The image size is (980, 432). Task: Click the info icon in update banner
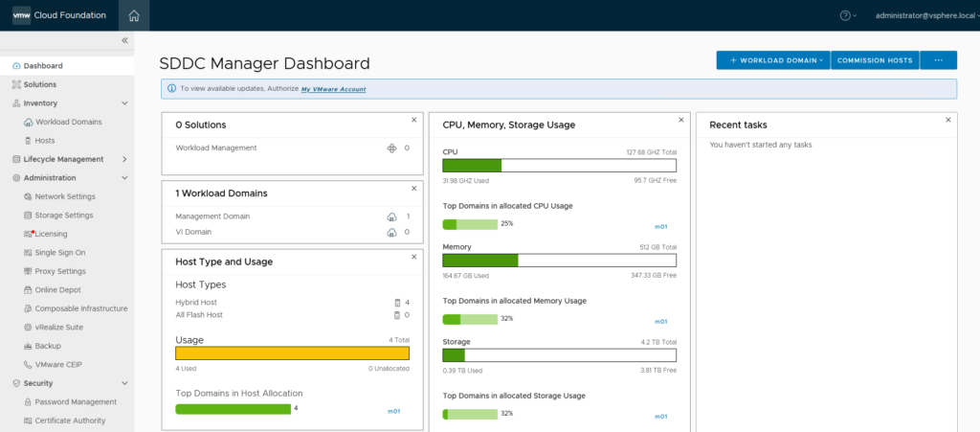[171, 89]
